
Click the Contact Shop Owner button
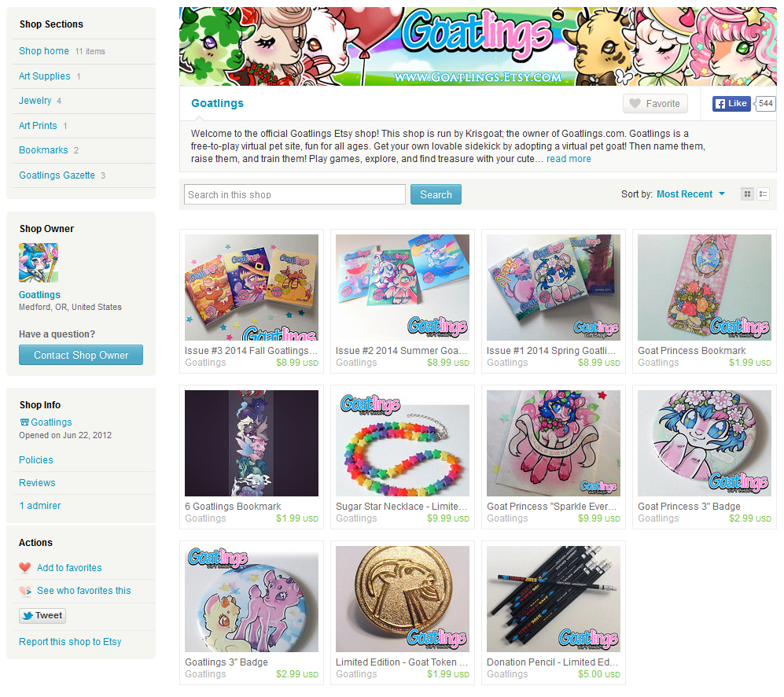pyautogui.click(x=81, y=355)
